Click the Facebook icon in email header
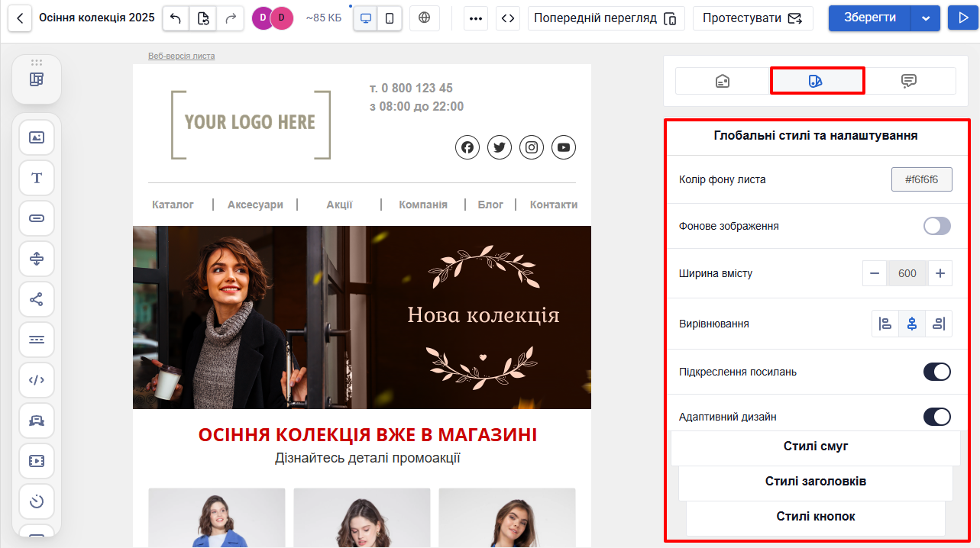 467,147
